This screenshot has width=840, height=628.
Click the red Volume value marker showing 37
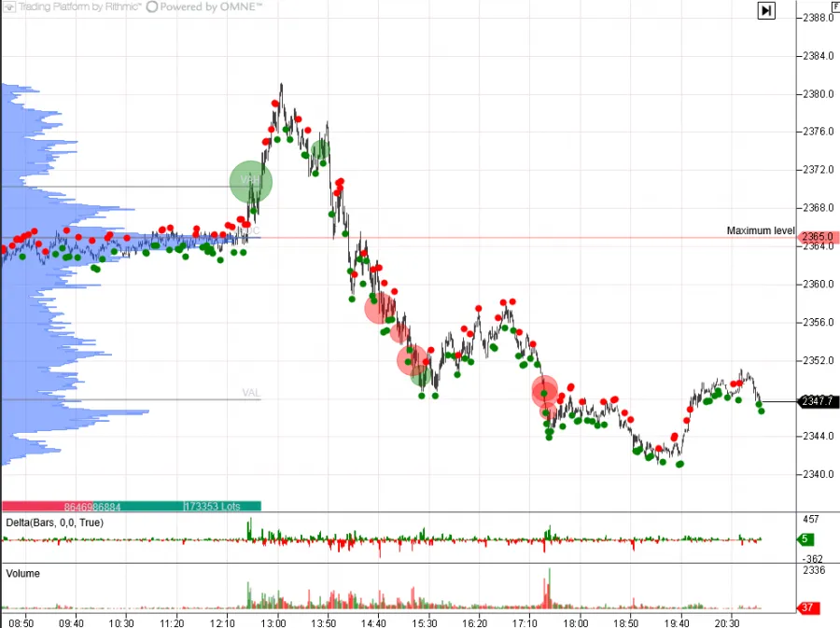807,608
